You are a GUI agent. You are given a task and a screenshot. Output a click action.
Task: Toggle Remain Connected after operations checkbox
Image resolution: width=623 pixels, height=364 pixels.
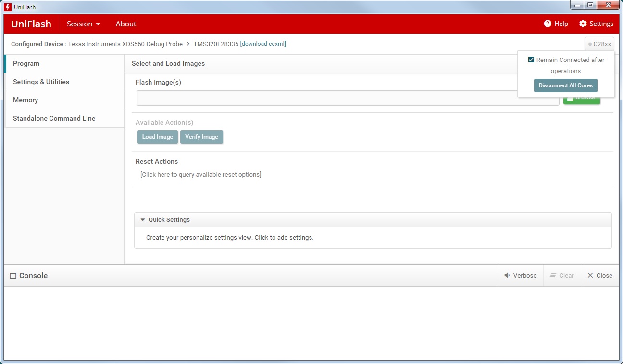[531, 60]
